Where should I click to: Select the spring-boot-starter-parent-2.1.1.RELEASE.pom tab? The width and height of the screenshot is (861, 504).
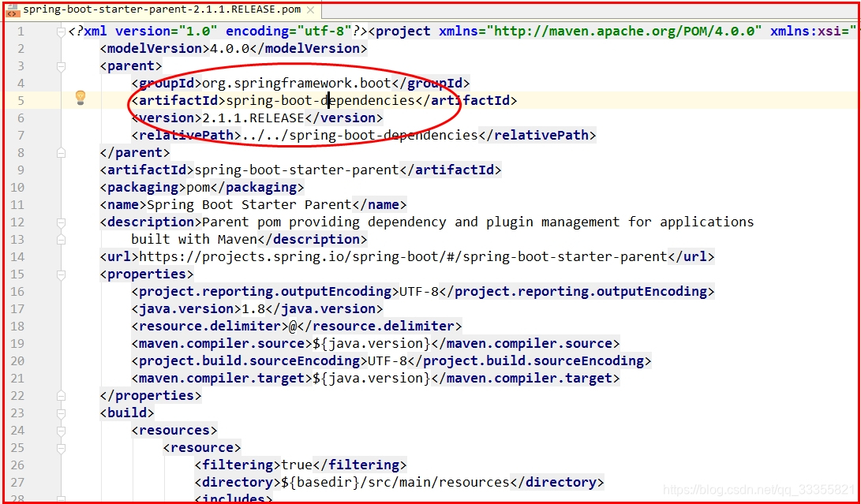[x=162, y=10]
